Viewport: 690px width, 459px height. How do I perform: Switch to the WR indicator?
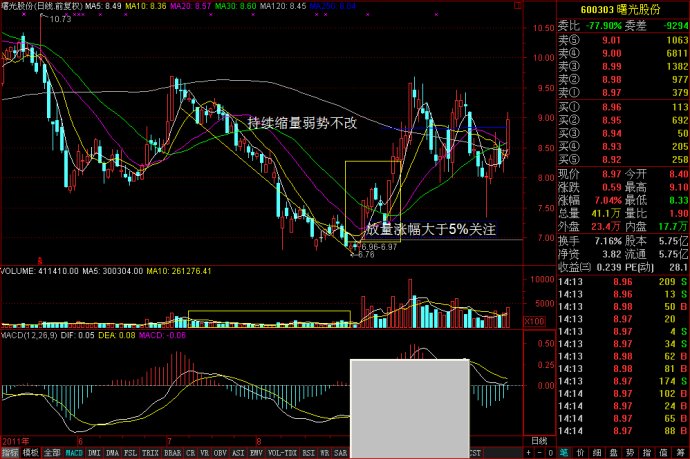[325, 453]
